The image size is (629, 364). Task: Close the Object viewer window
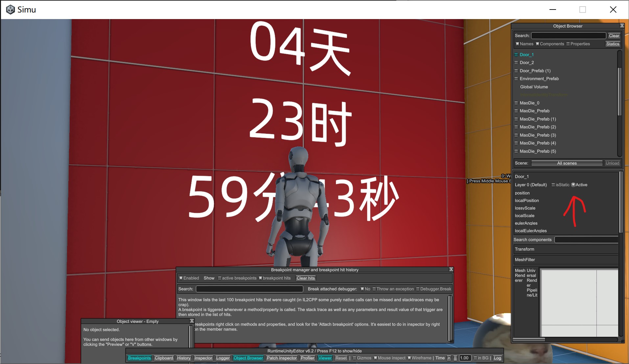(192, 321)
